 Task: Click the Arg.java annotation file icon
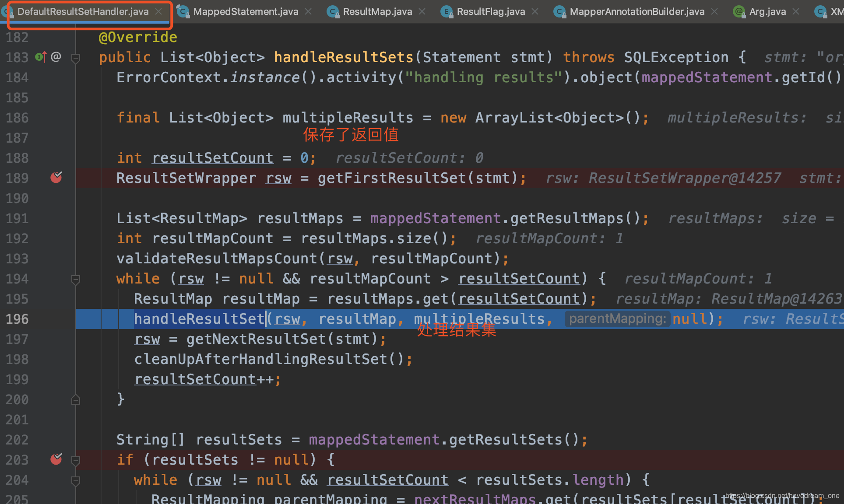[x=739, y=12]
